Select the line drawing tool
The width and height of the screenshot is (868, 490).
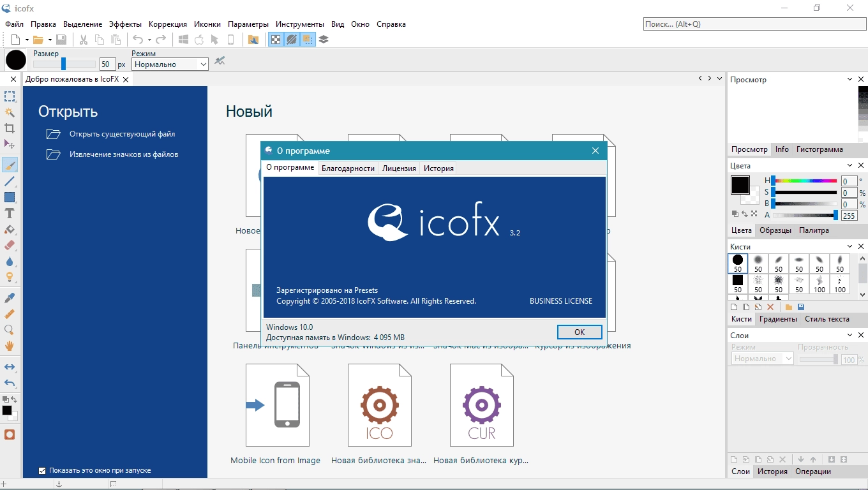10,182
